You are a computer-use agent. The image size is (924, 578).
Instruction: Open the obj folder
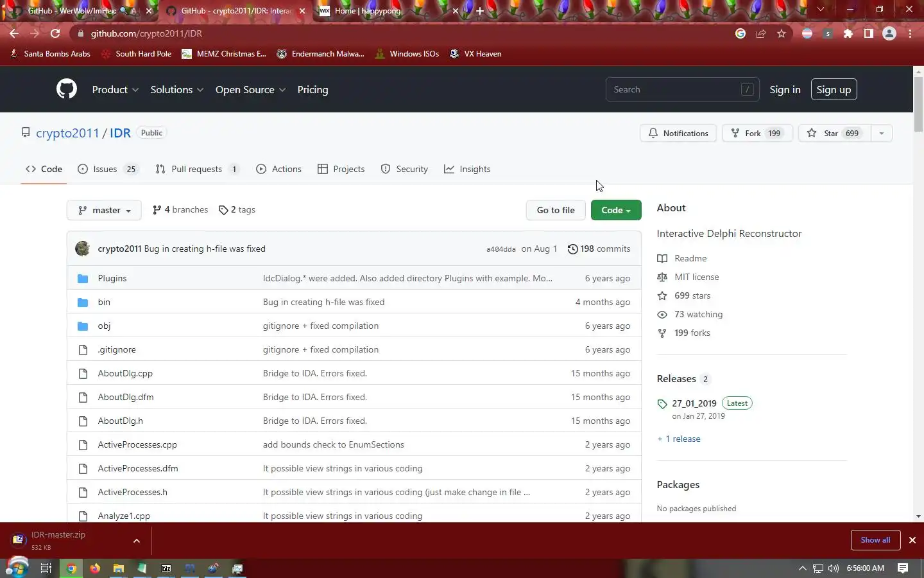click(104, 326)
